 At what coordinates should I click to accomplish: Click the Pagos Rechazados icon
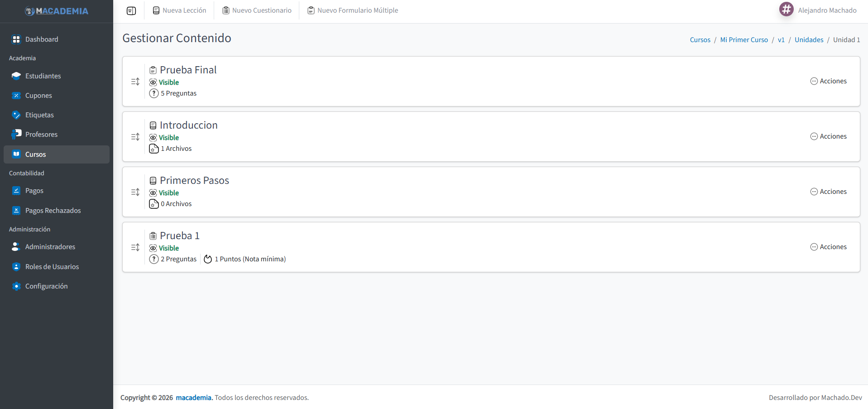pos(16,210)
